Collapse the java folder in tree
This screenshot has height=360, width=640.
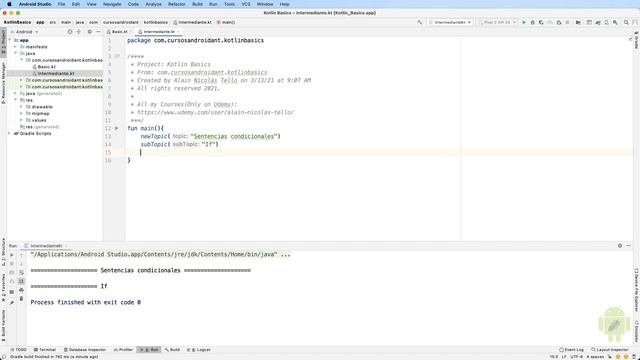click(x=16, y=53)
